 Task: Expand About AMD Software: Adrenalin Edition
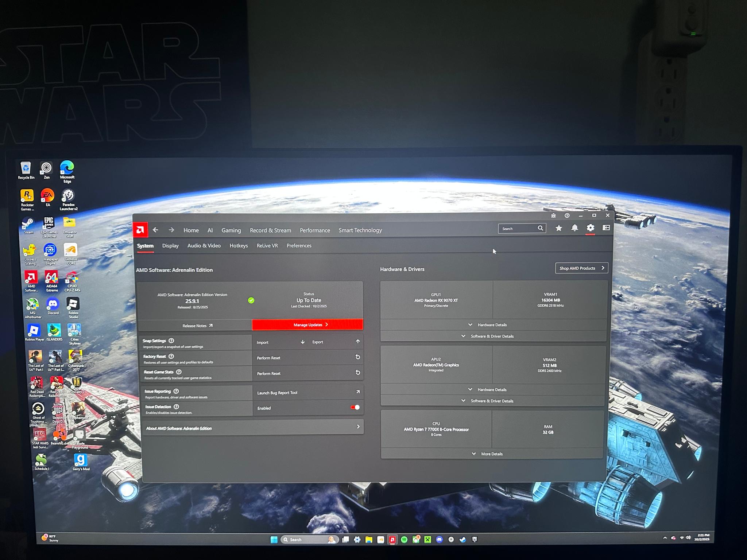pyautogui.click(x=252, y=427)
